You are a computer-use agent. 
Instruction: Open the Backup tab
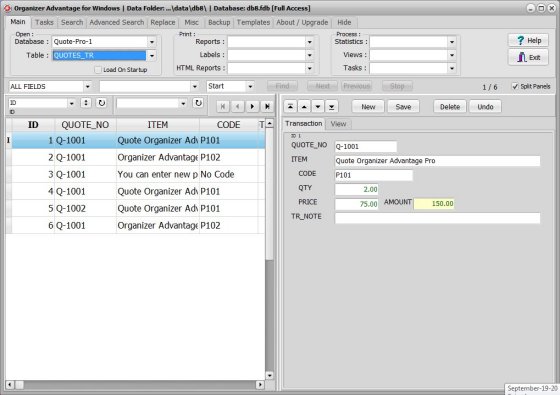tap(219, 22)
